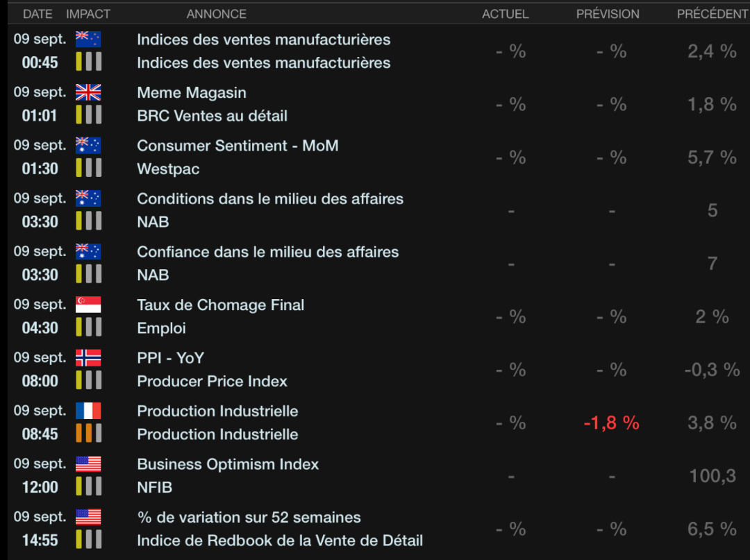Click the impact bars at 01:01
The image size is (750, 560).
pyautogui.click(x=88, y=115)
